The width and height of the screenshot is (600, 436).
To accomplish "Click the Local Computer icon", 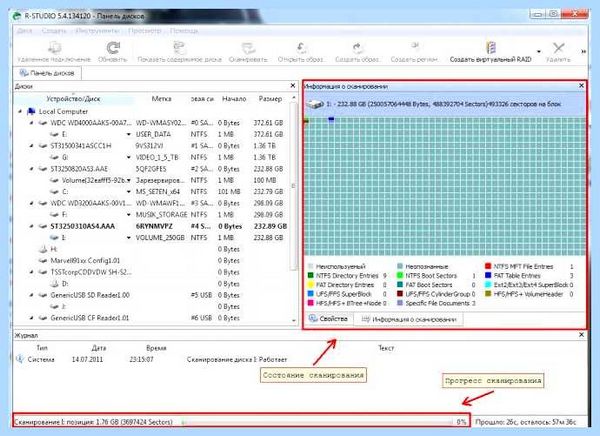I will (31, 111).
